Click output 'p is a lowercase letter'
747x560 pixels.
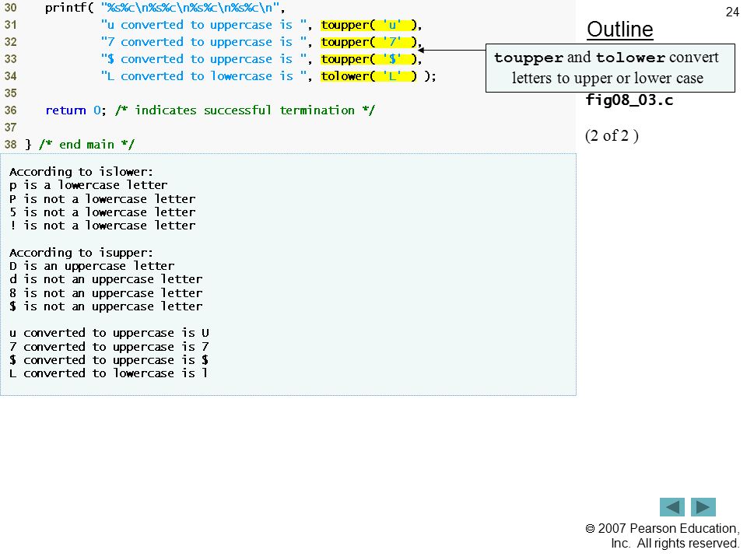(88, 185)
